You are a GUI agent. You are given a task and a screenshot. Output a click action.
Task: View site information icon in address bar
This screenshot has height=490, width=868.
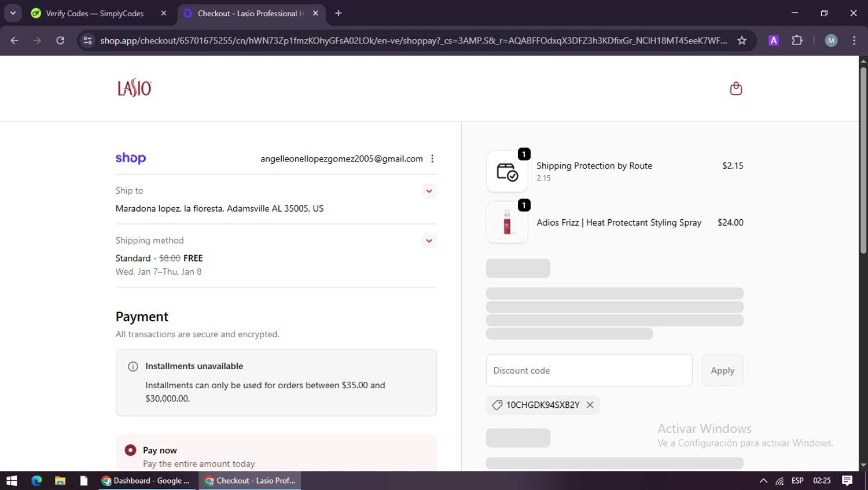tap(87, 40)
